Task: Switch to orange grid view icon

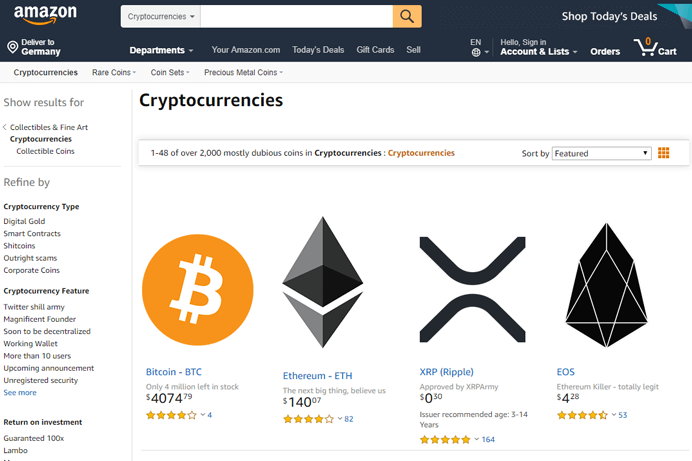Action: (663, 153)
